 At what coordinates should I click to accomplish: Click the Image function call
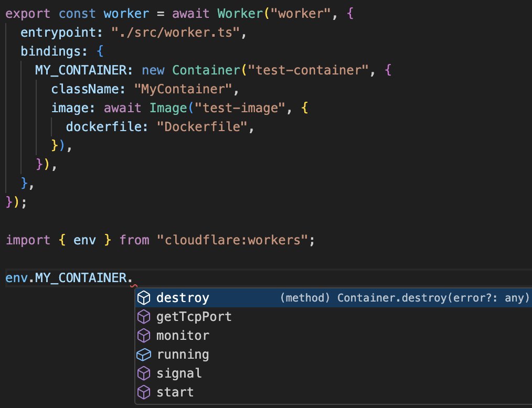point(168,108)
